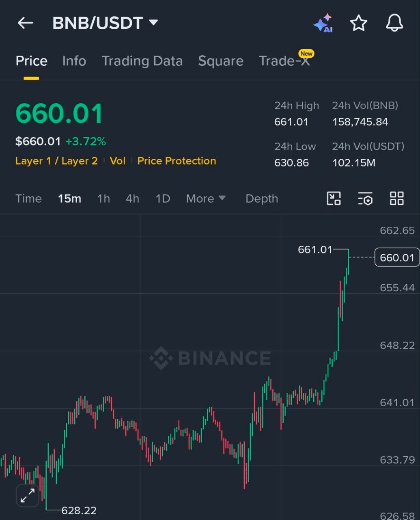The image size is (420, 520).
Task: Switch to the Depth chart view
Action: pos(262,199)
